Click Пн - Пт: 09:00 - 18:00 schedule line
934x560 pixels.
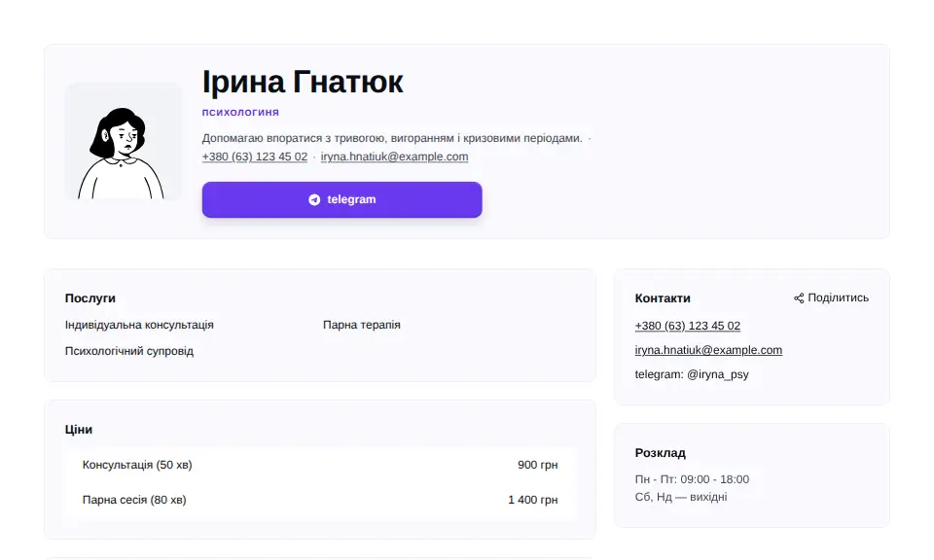coord(692,479)
